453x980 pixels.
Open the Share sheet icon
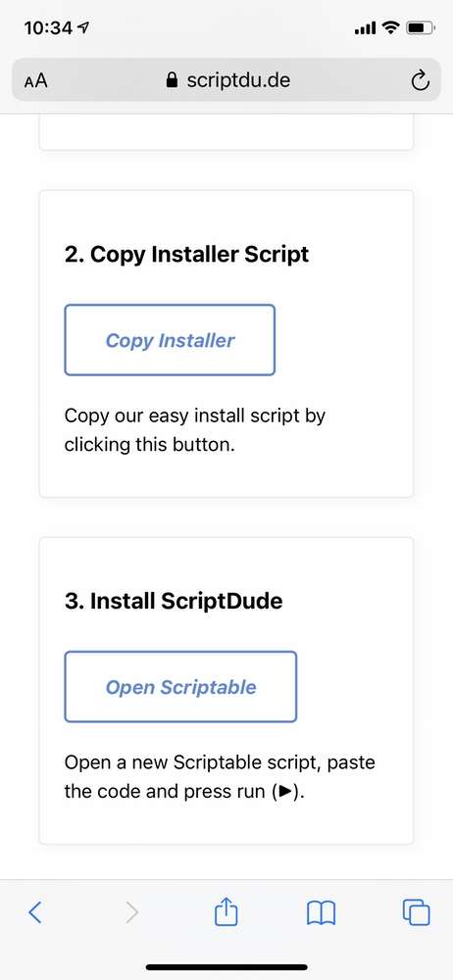pos(226,911)
